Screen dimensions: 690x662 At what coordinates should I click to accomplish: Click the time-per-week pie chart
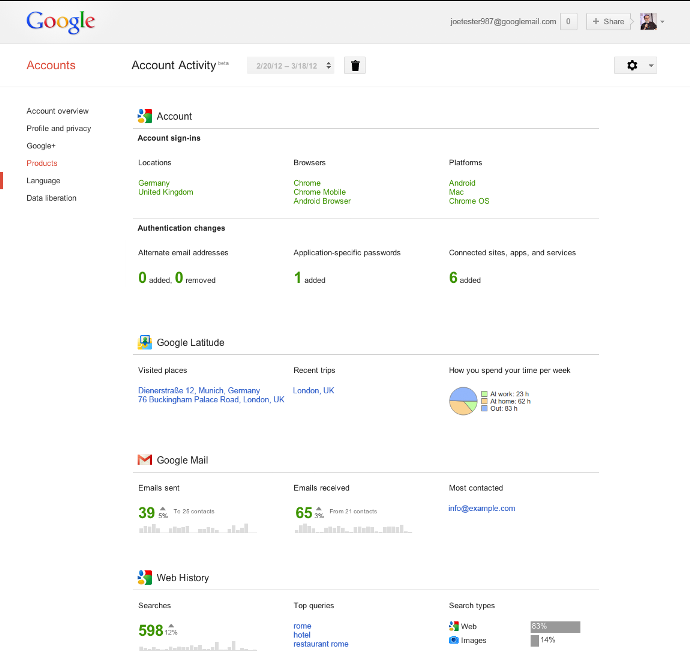[462, 400]
